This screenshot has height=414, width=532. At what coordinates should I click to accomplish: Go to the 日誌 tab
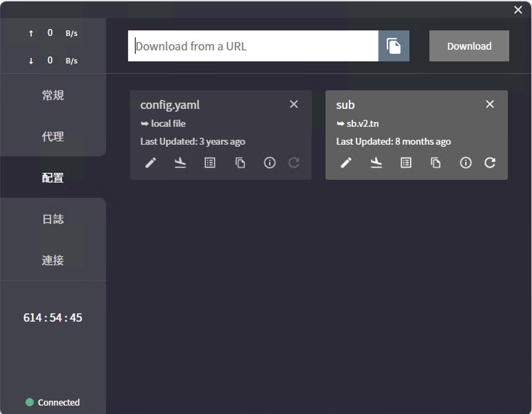coord(53,219)
